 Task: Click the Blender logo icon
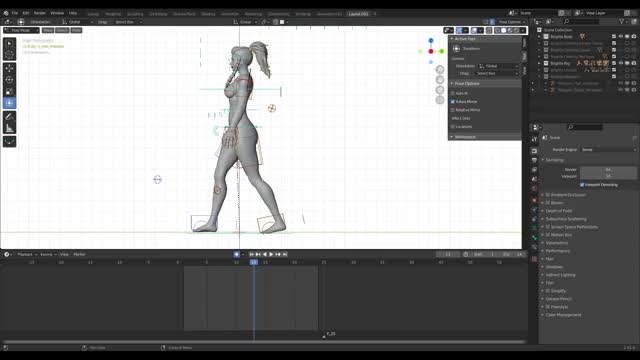[x=6, y=13]
